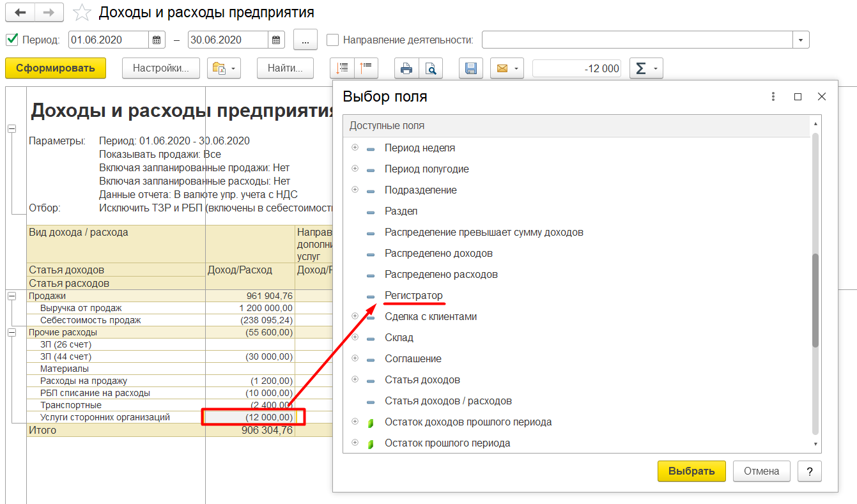Expand the Склад field
The image size is (857, 504).
(355, 337)
